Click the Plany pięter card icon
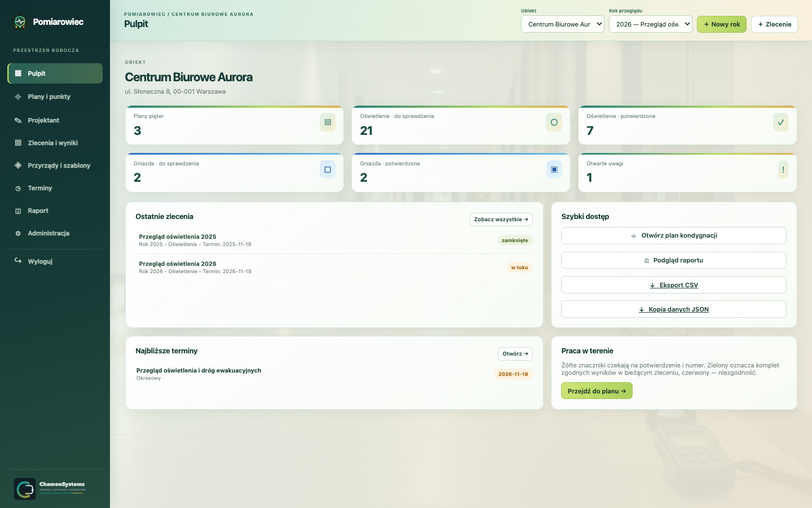Image resolution: width=812 pixels, height=508 pixels. 328,122
